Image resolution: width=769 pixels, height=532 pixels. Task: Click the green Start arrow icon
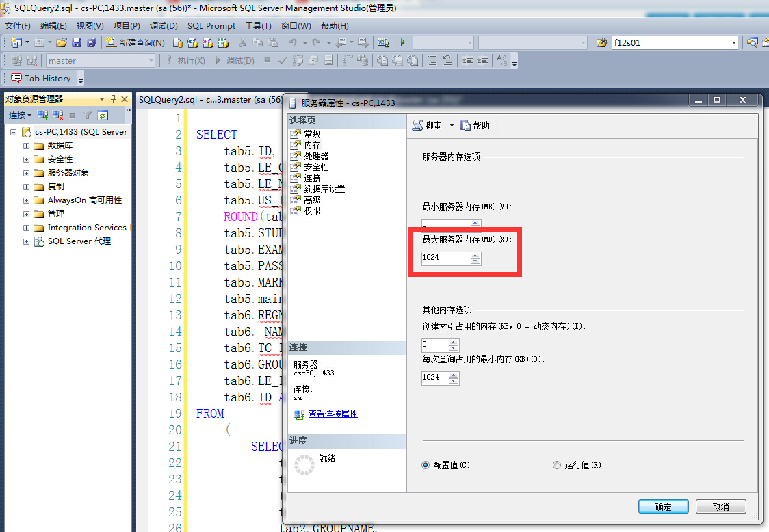(403, 42)
